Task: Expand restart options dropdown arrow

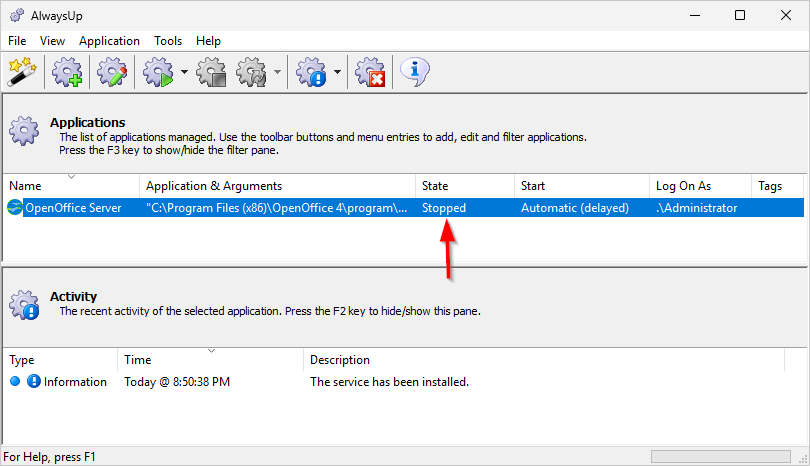Action: [277, 71]
